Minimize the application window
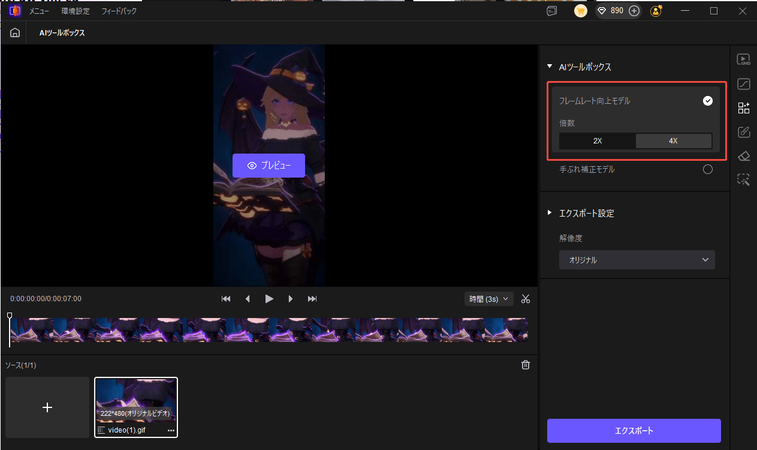Image resolution: width=757 pixels, height=450 pixels. point(685,11)
